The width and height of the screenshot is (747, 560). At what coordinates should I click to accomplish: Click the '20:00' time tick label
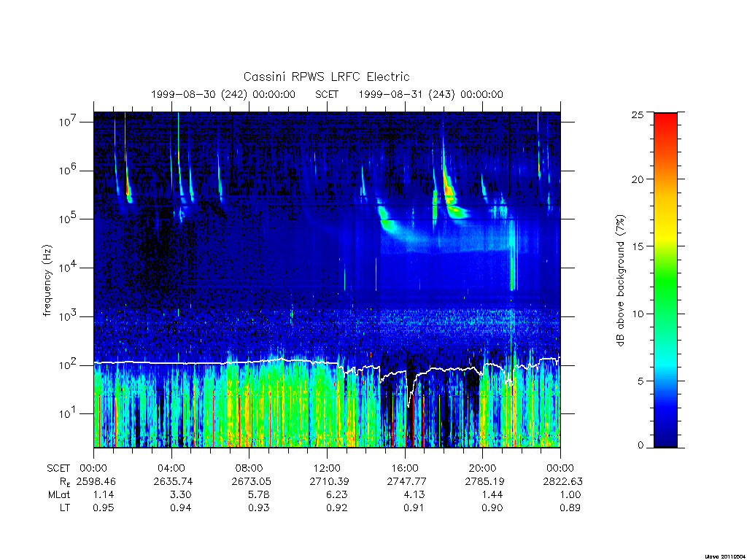point(483,468)
